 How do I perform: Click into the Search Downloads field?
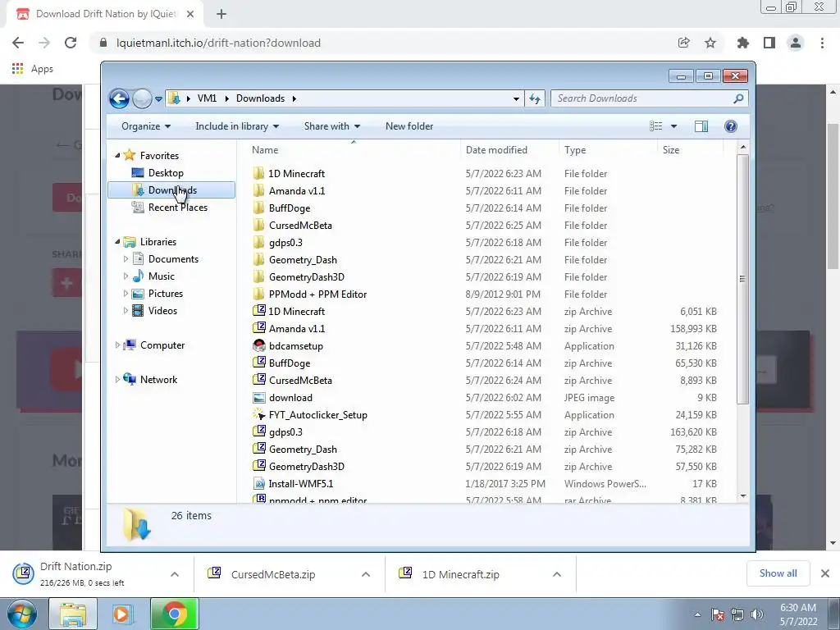650,98
